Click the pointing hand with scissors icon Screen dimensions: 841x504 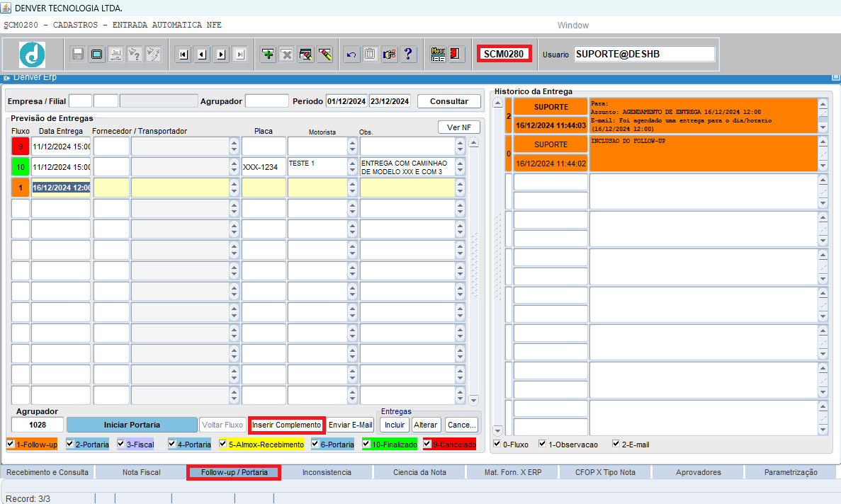[390, 54]
